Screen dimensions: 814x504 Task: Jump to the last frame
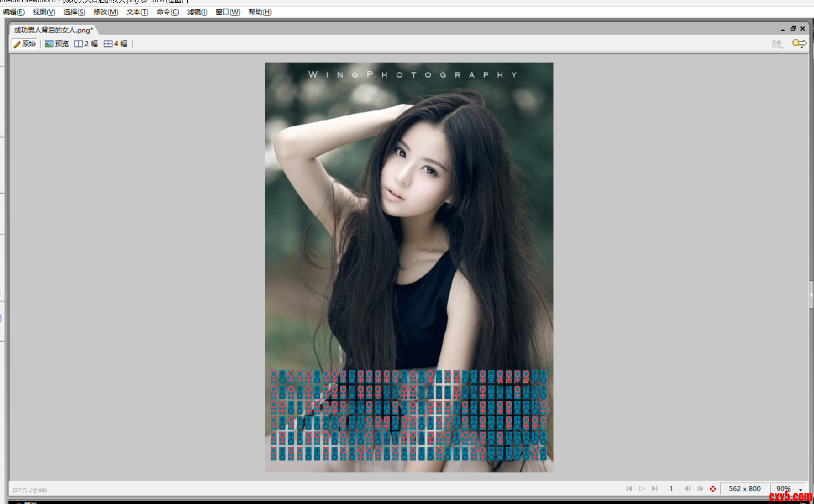point(655,488)
